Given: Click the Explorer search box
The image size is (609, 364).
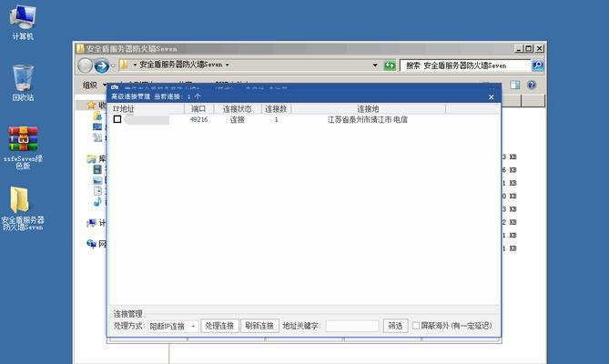Looking at the screenshot, I should click(465, 66).
